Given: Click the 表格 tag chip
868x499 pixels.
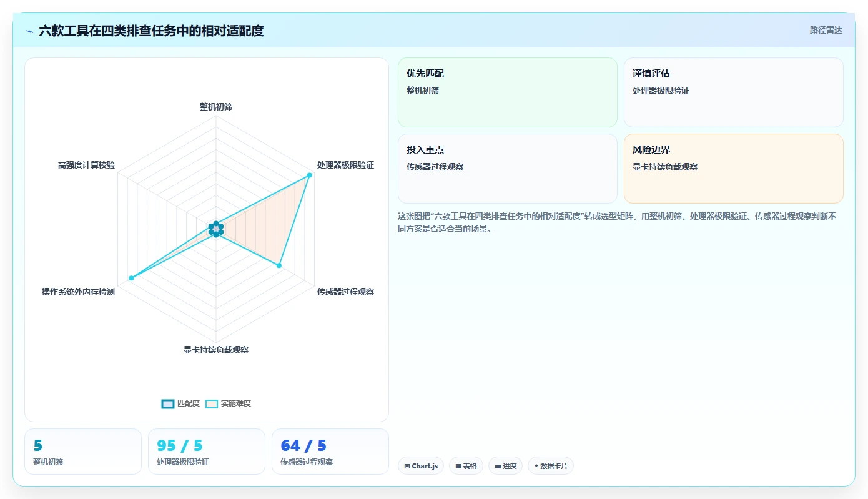Looking at the screenshot, I should [x=466, y=466].
